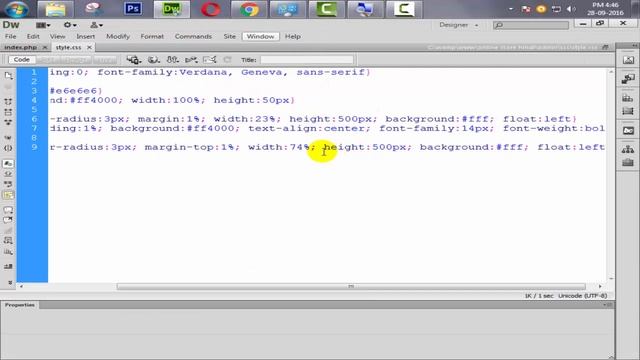Click the Move or Convert CSS icon
Image resolution: width=640 pixels, height=360 pixels.
(x=8, y=251)
